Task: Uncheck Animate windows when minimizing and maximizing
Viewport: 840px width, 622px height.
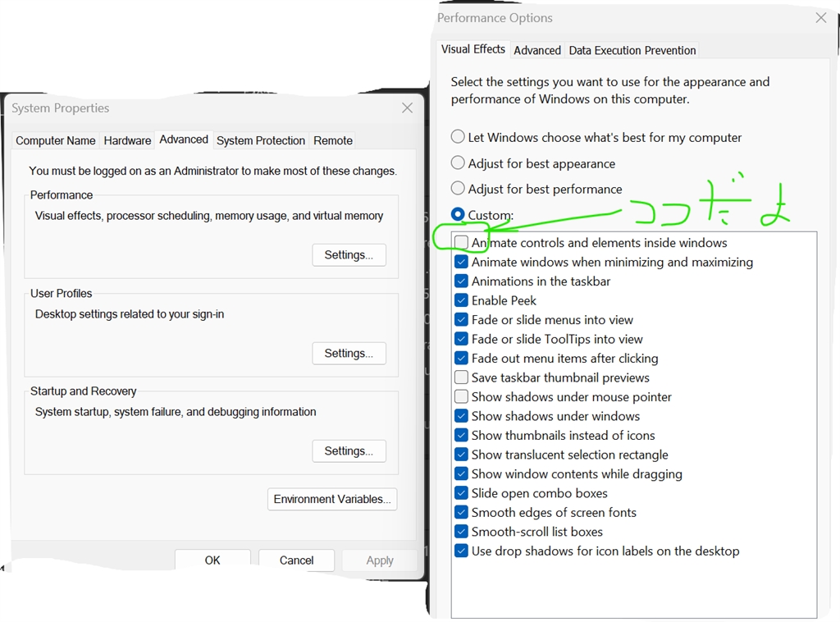Action: (x=461, y=262)
